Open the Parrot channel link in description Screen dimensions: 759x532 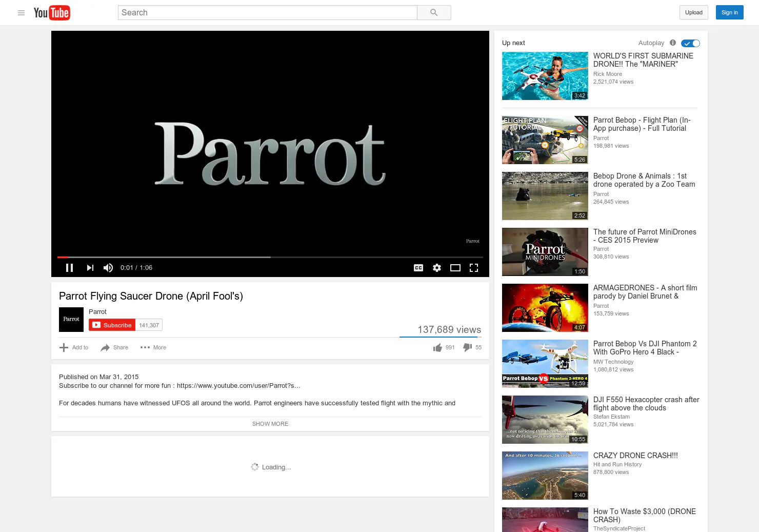238,386
